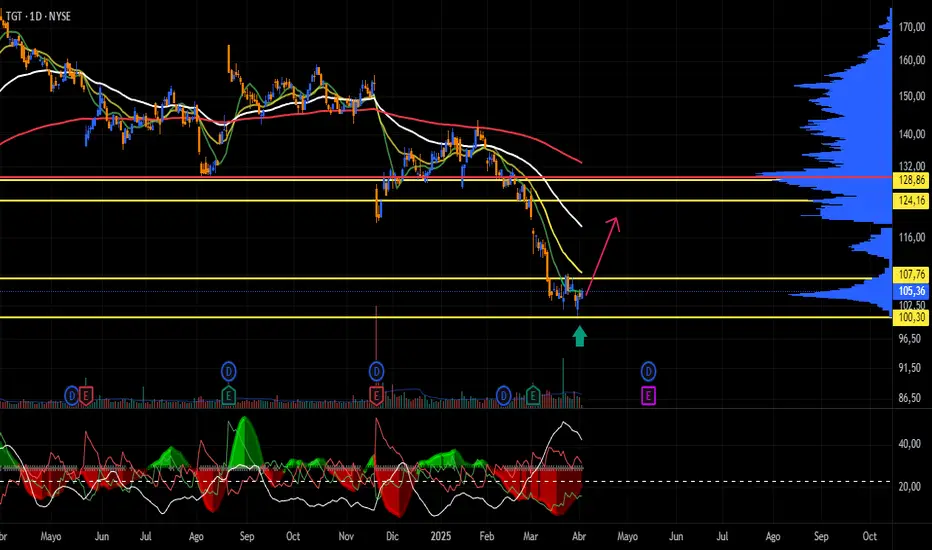
Task: Click the dividend marker in May 2024
Action: coord(72,397)
